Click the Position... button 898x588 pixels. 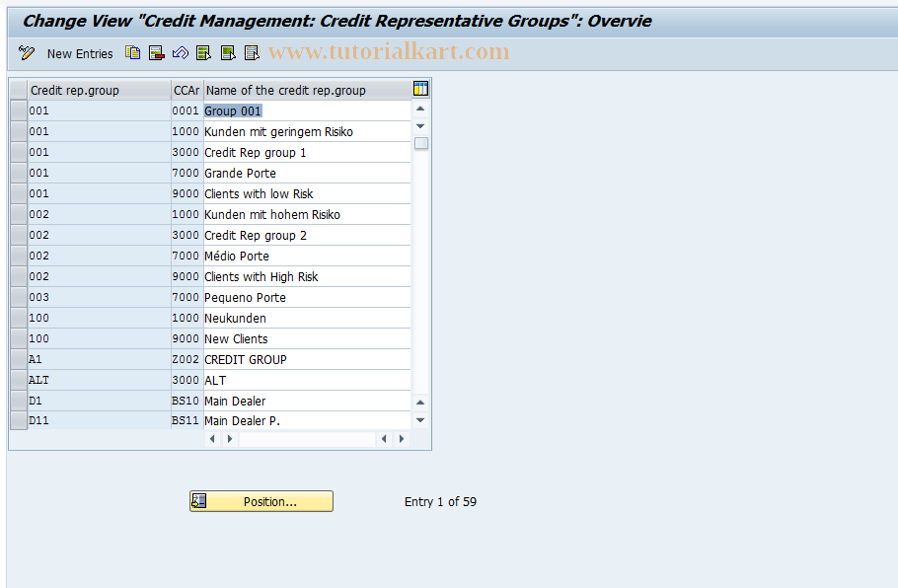(x=262, y=501)
